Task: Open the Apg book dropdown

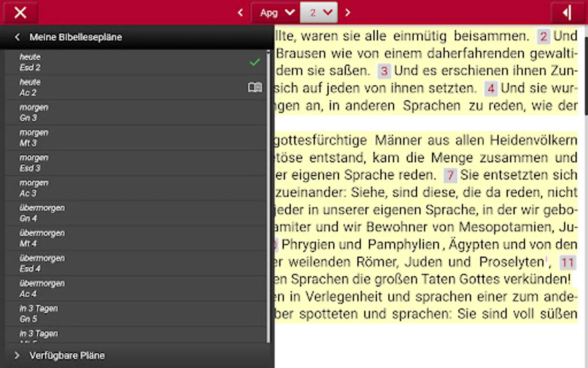Action: (275, 12)
